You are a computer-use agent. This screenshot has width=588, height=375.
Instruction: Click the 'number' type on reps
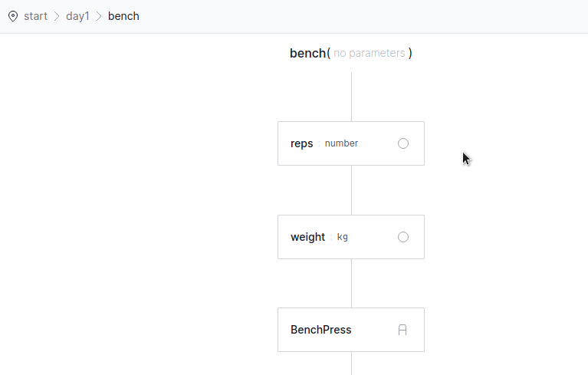[x=341, y=143]
